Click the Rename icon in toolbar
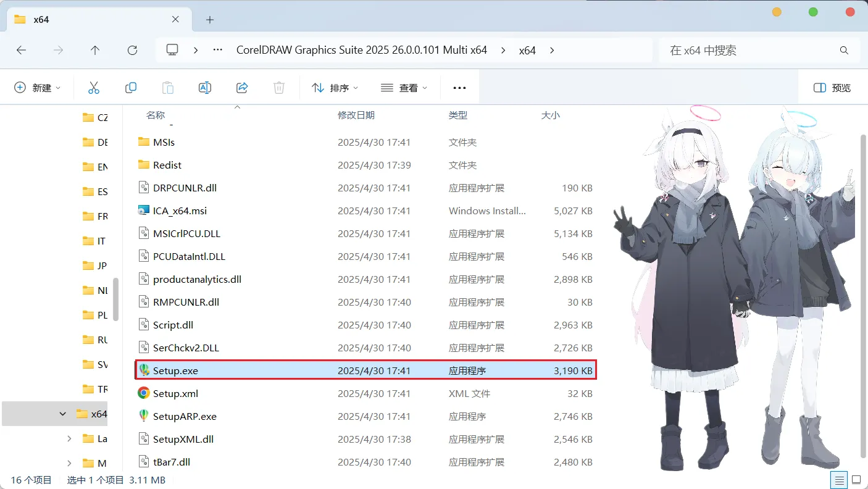The height and width of the screenshot is (489, 868). [x=205, y=88]
